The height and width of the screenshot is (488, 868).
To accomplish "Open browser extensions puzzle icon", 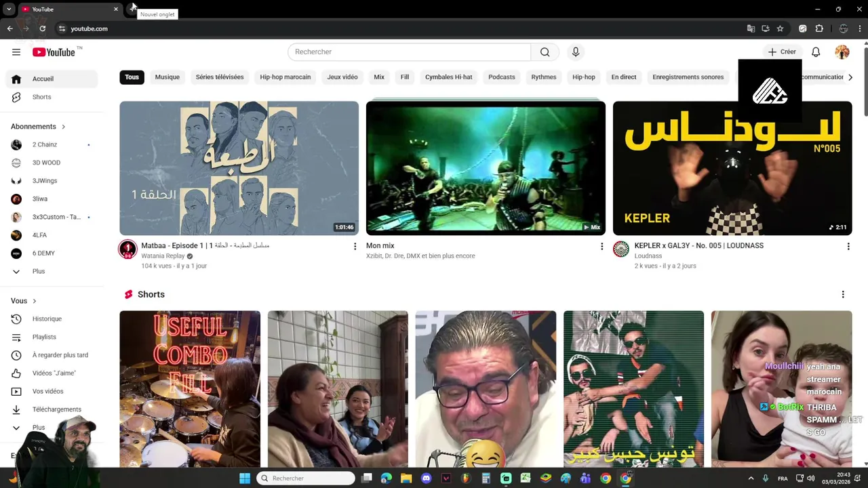I will tap(819, 28).
